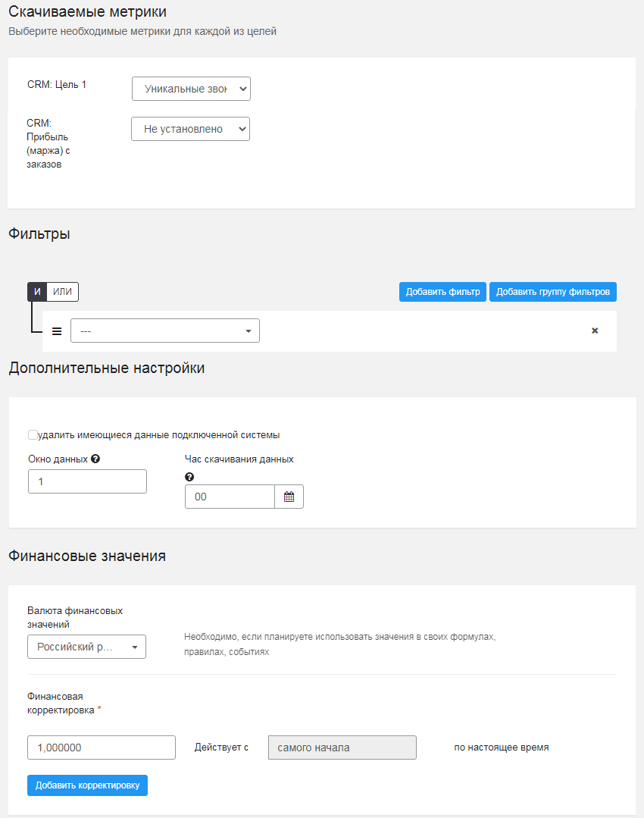This screenshot has width=644, height=818.
Task: Switch filter logic to ИЛИ
Action: point(63,292)
